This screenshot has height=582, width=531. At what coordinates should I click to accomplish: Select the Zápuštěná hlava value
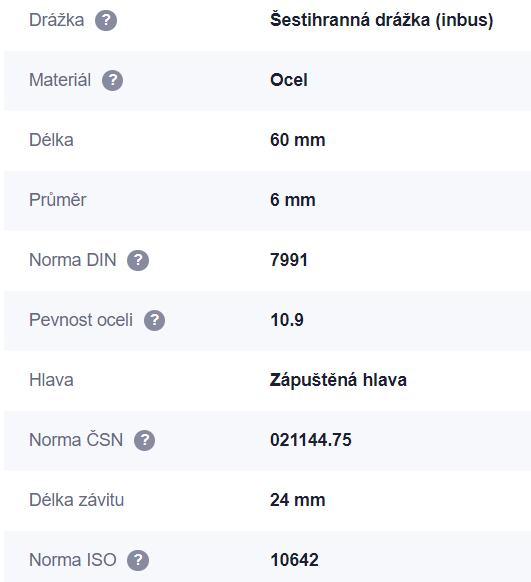tap(338, 380)
